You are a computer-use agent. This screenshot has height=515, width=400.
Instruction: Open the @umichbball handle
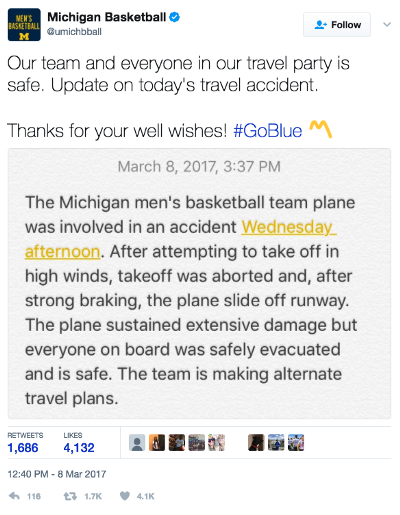[x=74, y=32]
